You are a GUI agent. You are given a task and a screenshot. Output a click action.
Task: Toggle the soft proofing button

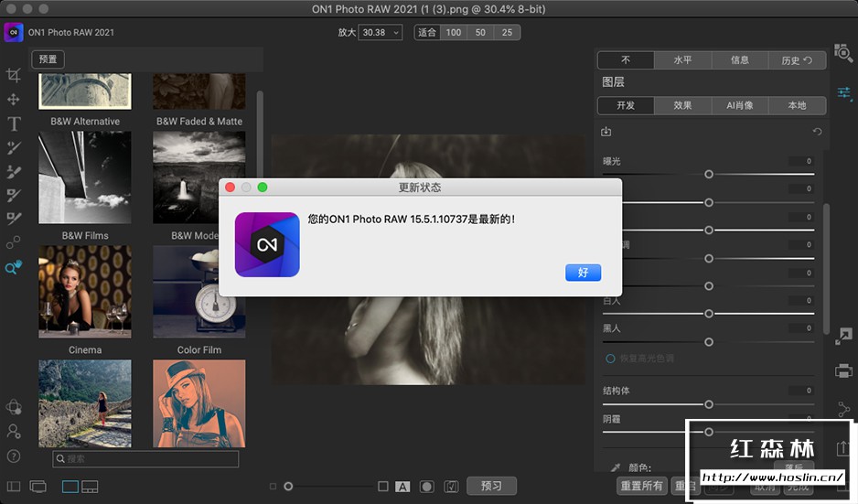(x=452, y=487)
